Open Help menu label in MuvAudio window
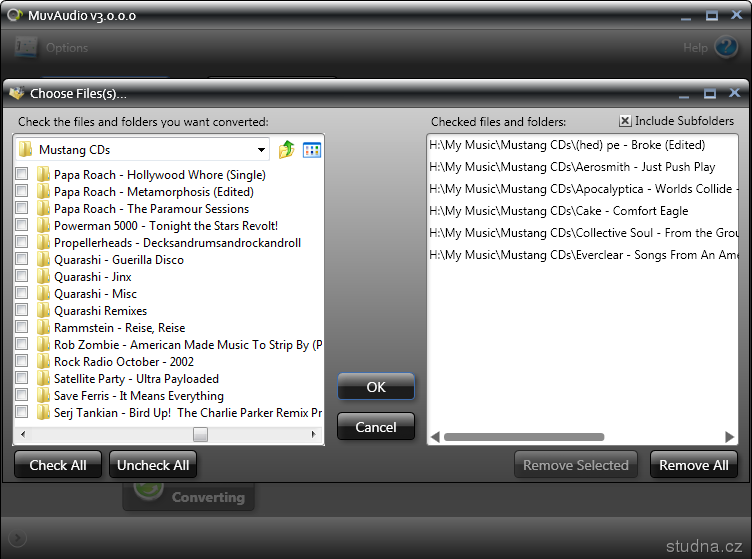752x559 pixels. pos(695,48)
